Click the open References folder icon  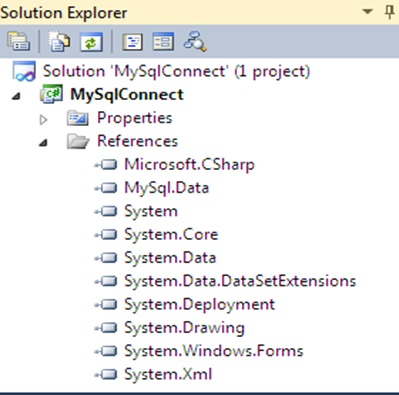pyautogui.click(x=78, y=141)
